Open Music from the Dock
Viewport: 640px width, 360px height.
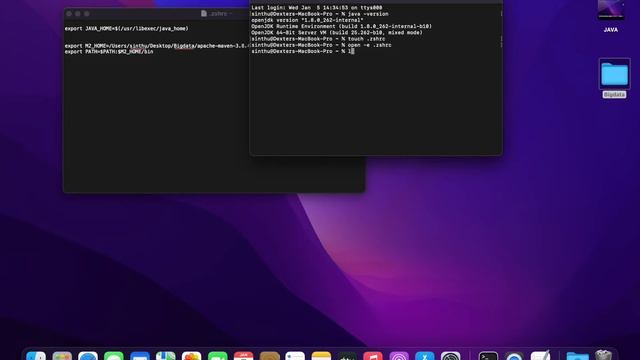373,356
